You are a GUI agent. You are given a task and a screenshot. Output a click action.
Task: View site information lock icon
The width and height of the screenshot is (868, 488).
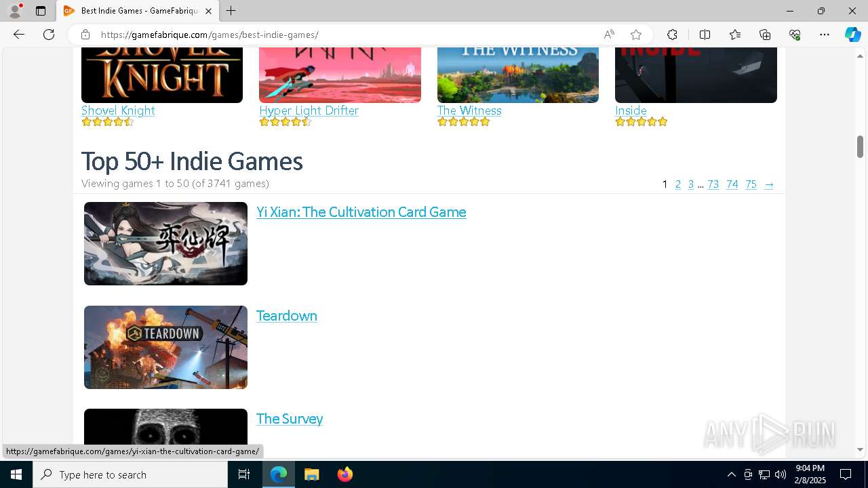tap(85, 35)
